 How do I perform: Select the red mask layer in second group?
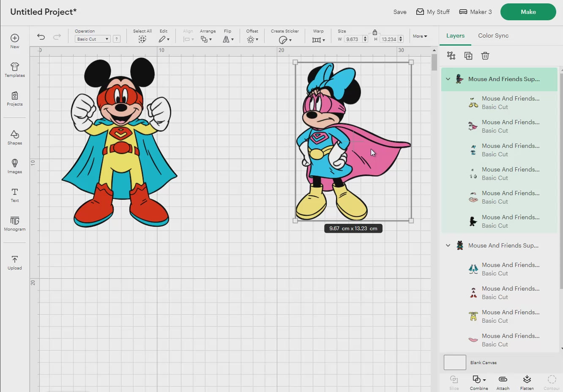[x=499, y=293]
